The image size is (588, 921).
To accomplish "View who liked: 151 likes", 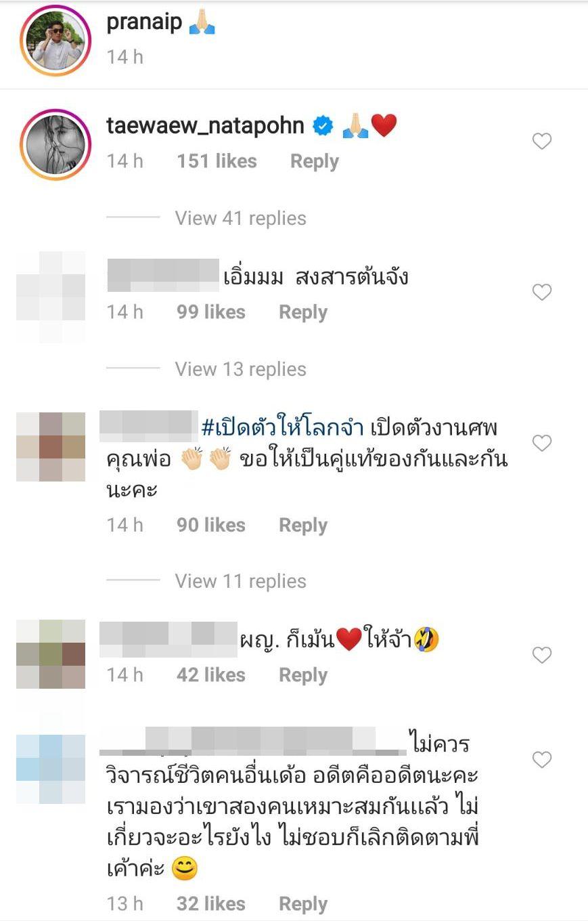I will [217, 161].
